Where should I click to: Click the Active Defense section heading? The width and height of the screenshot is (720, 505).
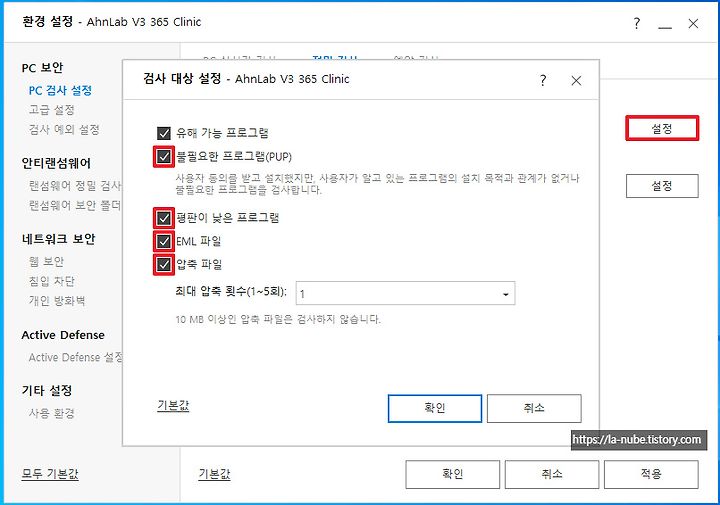tap(63, 335)
